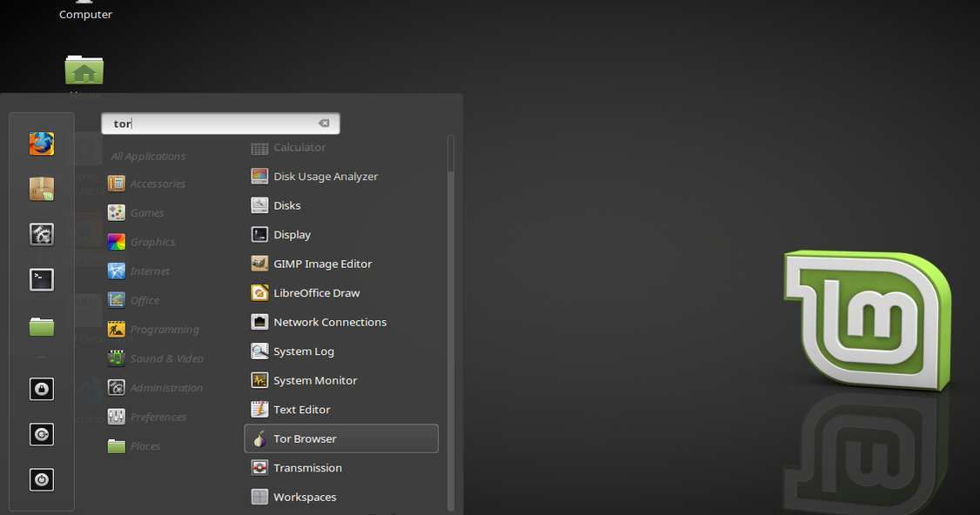The image size is (980, 515).
Task: Click the Internet category icon
Action: coord(117,271)
